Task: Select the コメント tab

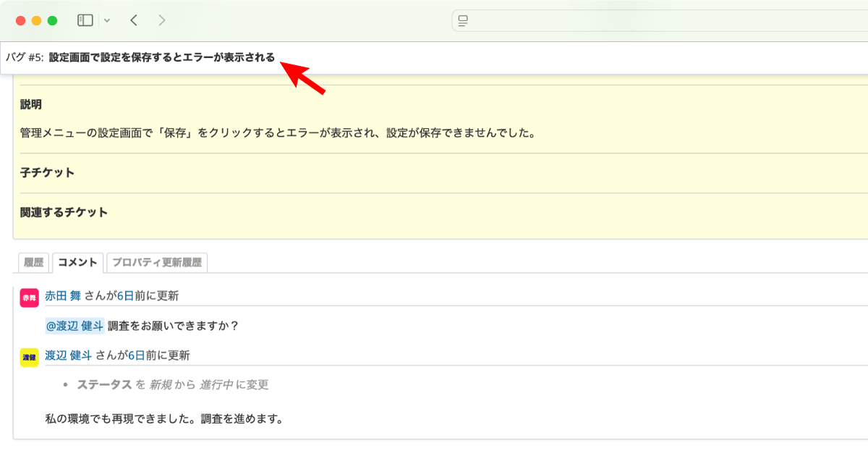Action: (x=78, y=262)
